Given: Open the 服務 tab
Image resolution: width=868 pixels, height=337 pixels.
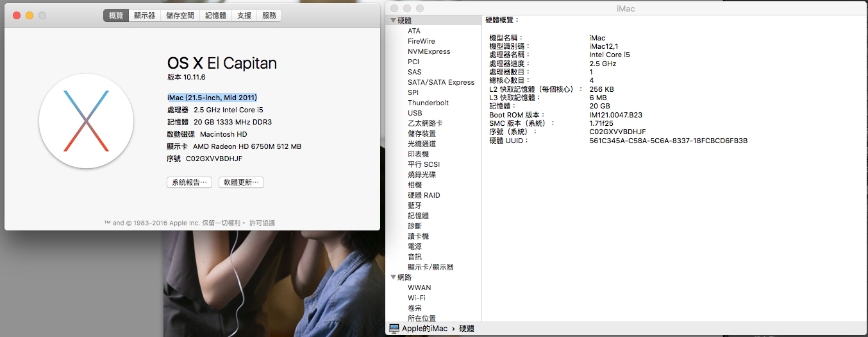Looking at the screenshot, I should click(x=269, y=15).
